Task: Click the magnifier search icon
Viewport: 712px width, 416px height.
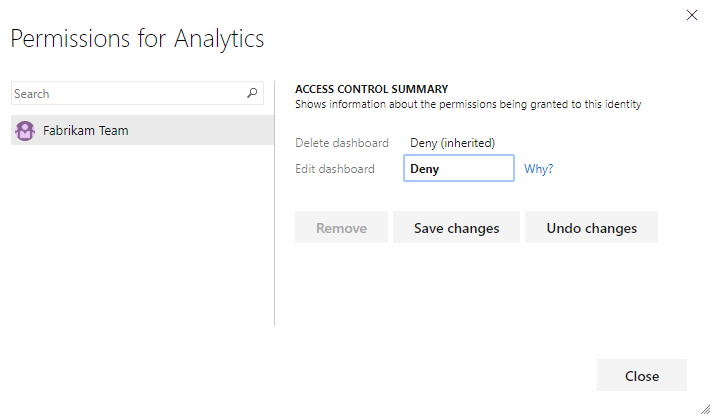Action: 252,93
